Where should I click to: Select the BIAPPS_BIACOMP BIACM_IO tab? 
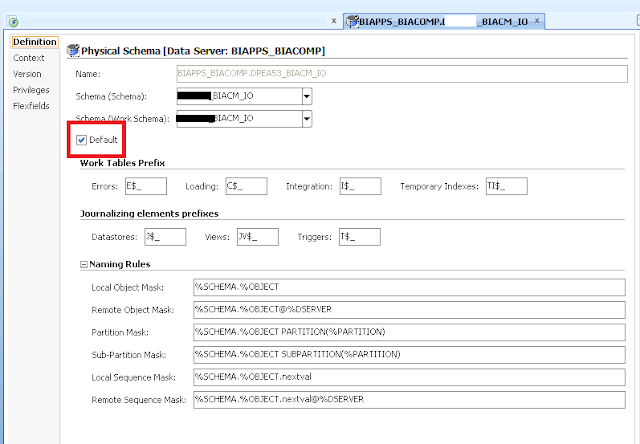[x=444, y=21]
